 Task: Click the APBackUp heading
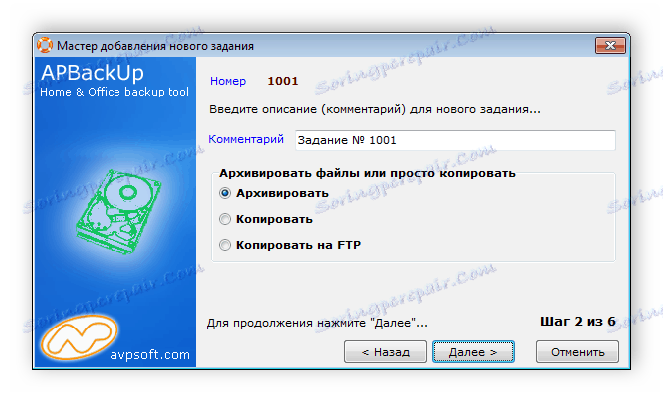coord(92,73)
